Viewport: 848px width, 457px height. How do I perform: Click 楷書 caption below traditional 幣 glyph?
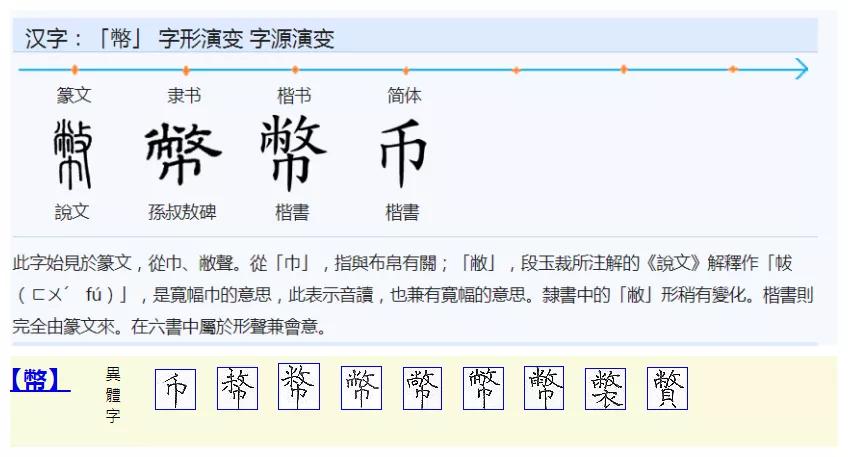click(x=292, y=212)
